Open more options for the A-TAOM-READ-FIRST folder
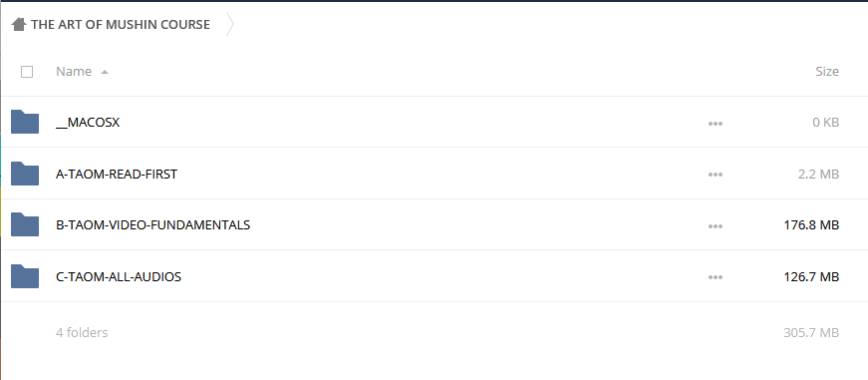868x380 pixels. 716,176
